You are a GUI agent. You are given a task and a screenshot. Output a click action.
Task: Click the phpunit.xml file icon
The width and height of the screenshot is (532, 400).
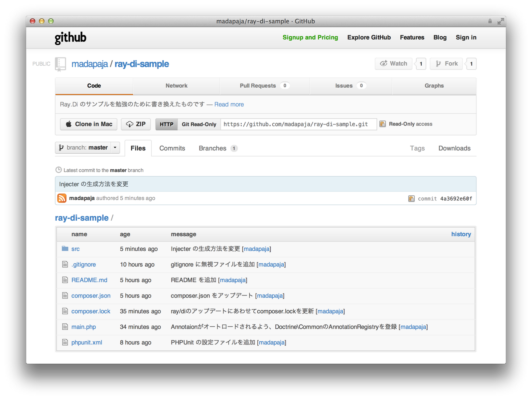click(65, 342)
